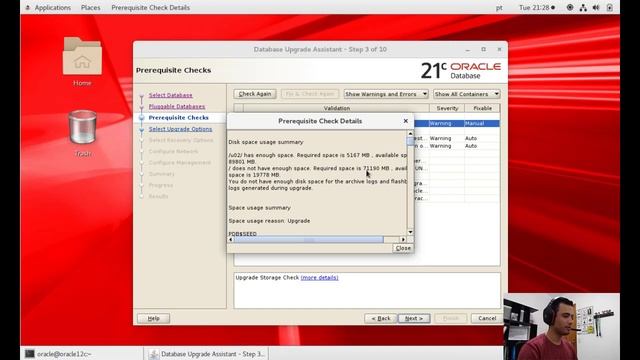Go to Pluggable Databases step
Screen dimensions: 640x360
177,107
